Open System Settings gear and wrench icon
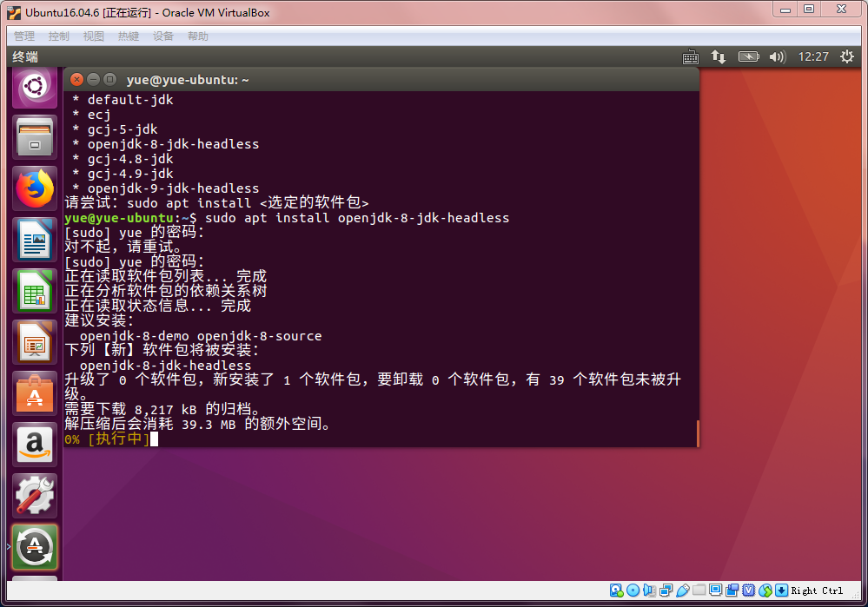Screen dimensions: 868x607 [x=35, y=496]
